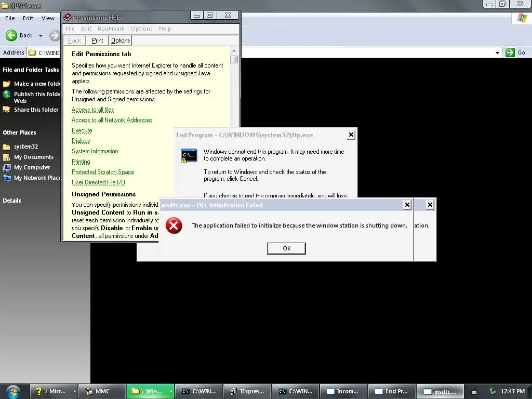Switch to the Windows Explorer taskbar group
The image size is (532, 399).
148,391
